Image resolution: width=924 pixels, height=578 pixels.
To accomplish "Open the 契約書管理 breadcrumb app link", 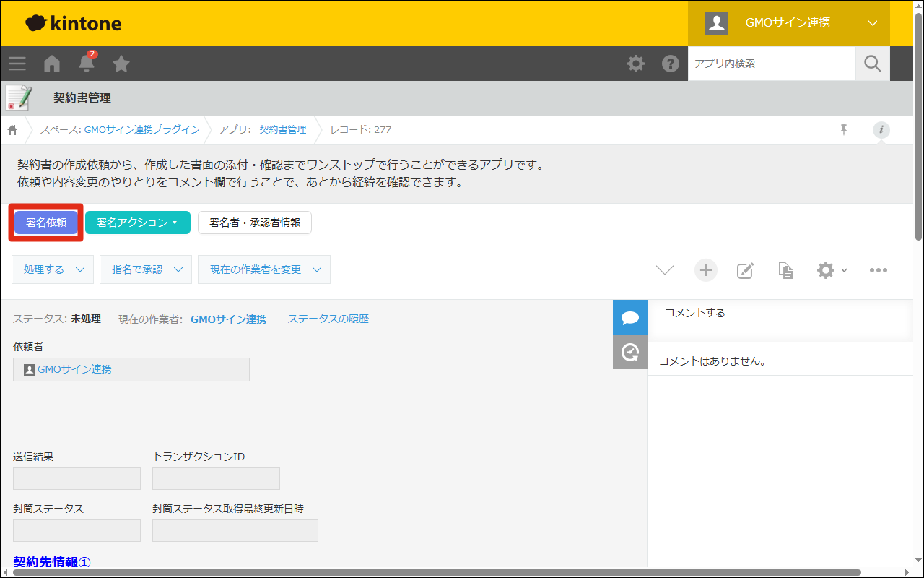I will pyautogui.click(x=283, y=130).
